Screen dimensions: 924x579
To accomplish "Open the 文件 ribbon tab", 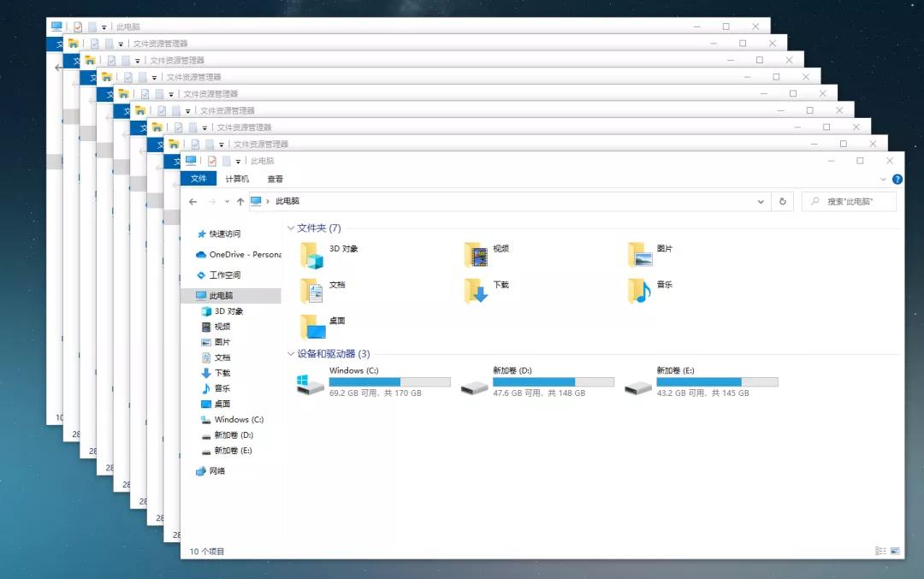I will 198,179.
